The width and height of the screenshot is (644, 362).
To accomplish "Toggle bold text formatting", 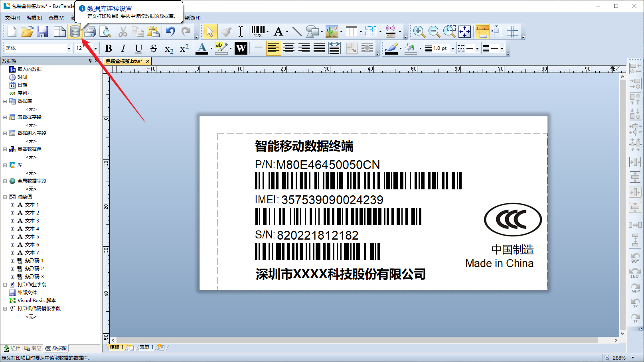I will click(x=108, y=48).
